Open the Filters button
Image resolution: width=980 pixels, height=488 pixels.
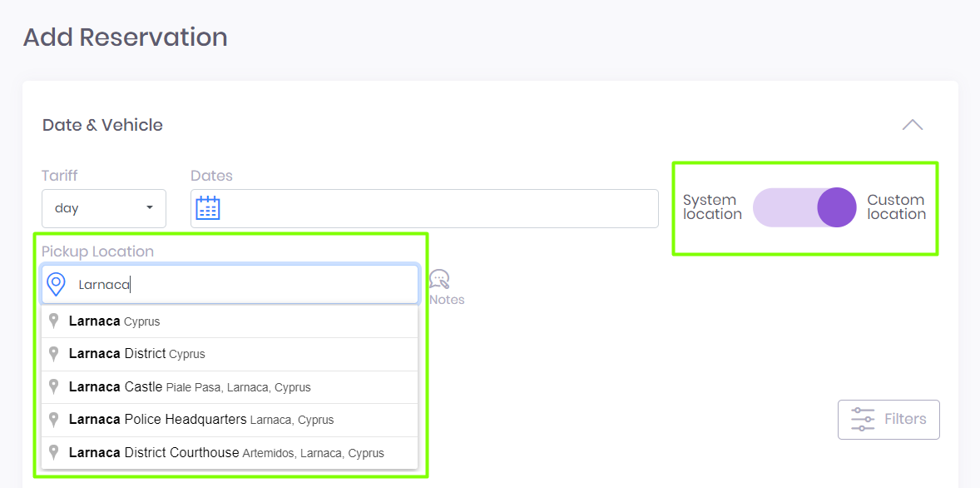pos(888,419)
